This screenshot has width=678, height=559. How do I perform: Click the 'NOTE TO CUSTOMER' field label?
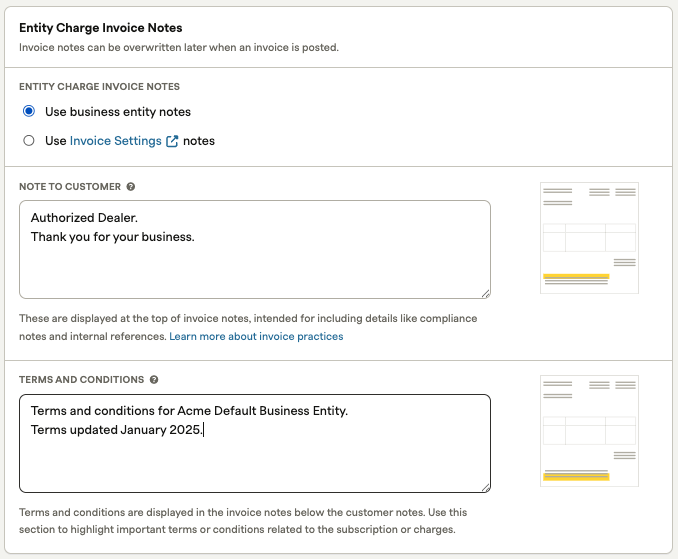70,187
